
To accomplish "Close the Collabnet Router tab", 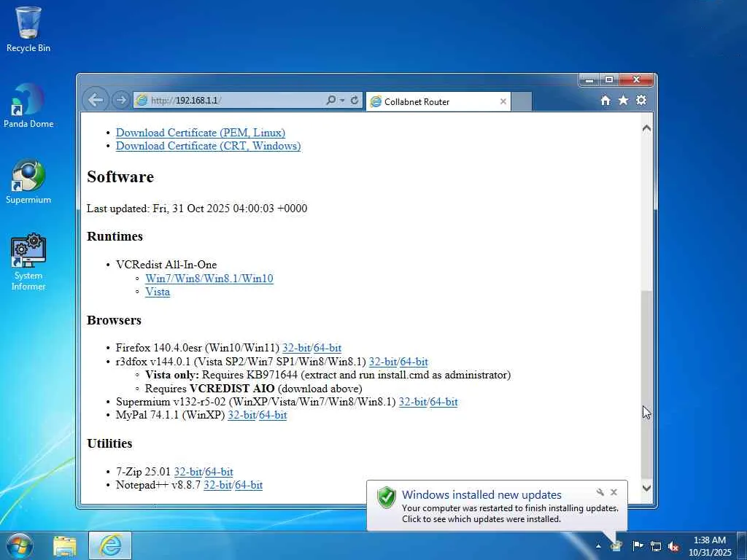I will click(x=503, y=101).
